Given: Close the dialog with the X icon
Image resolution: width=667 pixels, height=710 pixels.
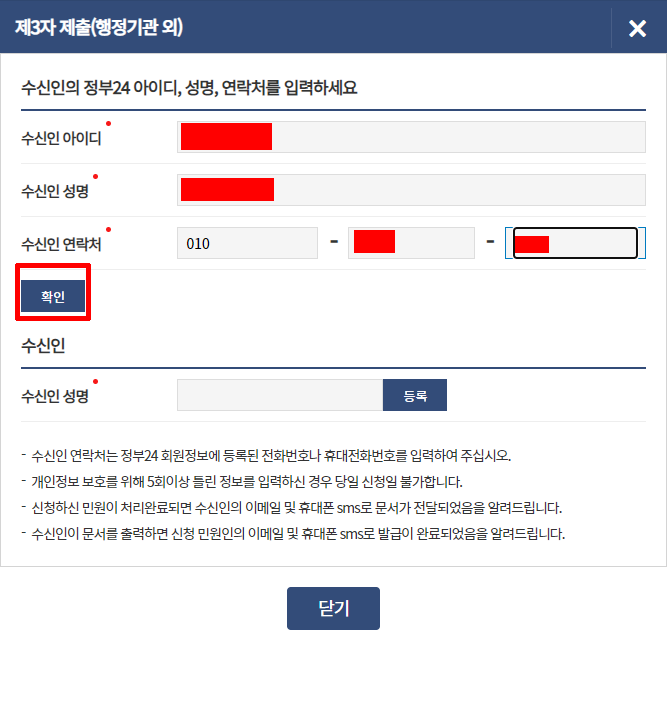Looking at the screenshot, I should (637, 28).
